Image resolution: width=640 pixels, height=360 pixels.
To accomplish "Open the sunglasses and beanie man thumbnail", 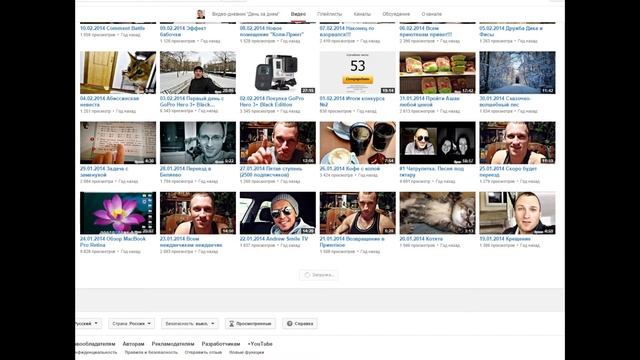I will pos(278,213).
